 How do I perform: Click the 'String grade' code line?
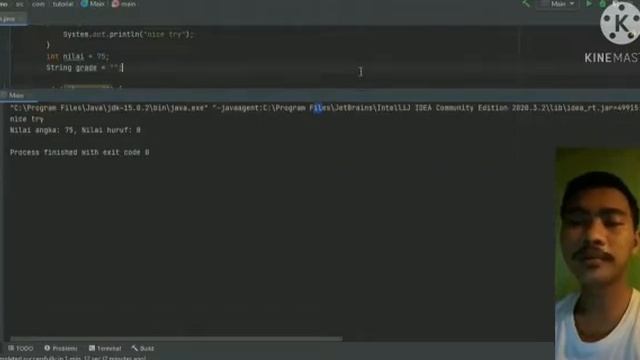84,68
